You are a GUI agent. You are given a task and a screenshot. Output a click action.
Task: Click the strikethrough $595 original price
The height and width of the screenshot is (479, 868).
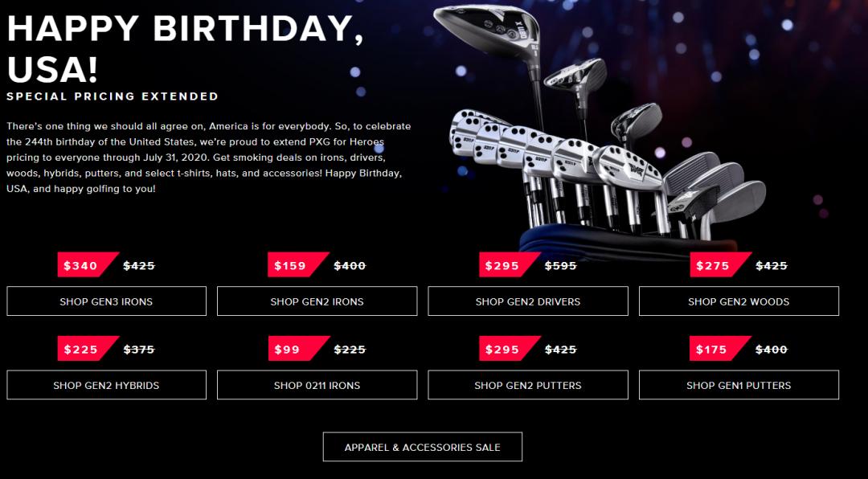561,266
